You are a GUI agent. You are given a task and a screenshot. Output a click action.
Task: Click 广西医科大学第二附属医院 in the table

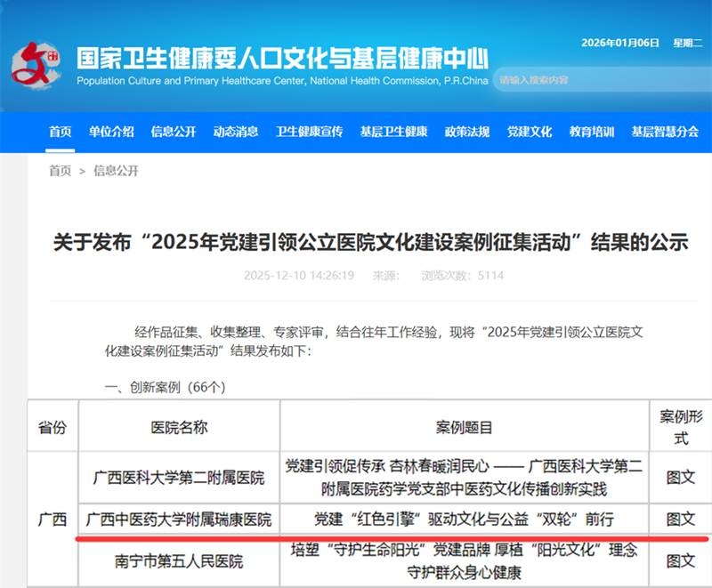(178, 476)
